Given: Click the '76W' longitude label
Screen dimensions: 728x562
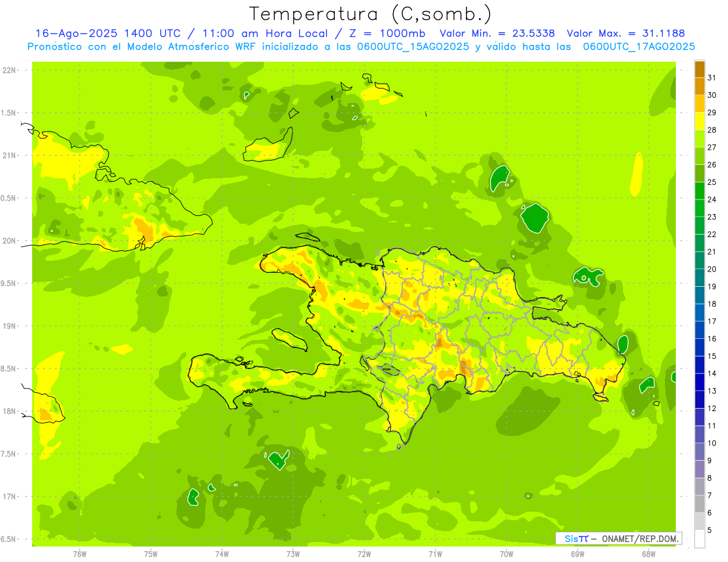Looking at the screenshot, I should coord(79,554).
